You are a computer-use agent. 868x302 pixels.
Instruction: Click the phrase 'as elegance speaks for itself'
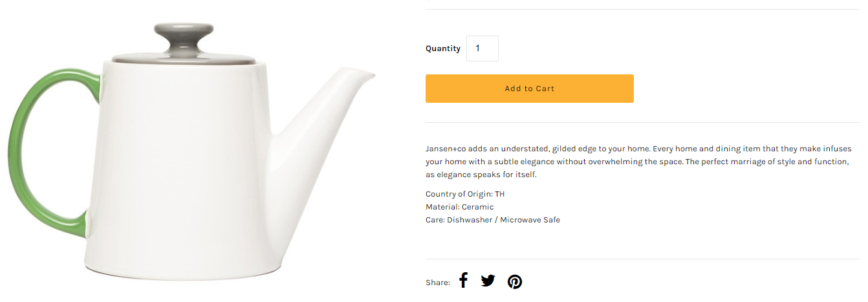[481, 175]
